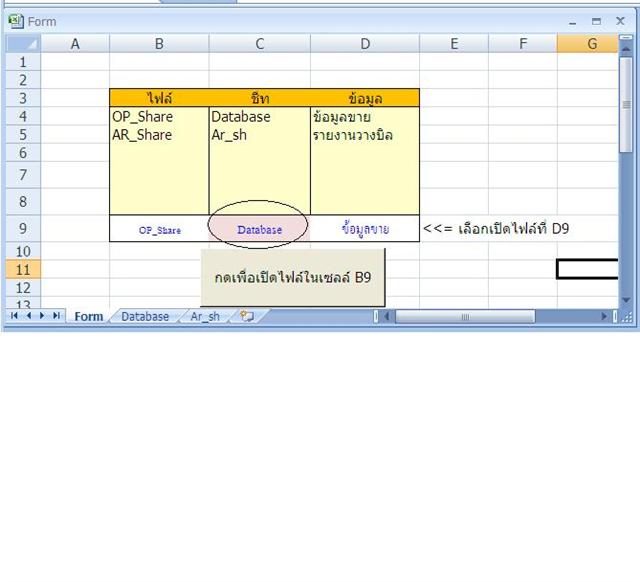Open the Ar_sh sheet tab
This screenshot has height=582, width=640.
click(x=205, y=316)
